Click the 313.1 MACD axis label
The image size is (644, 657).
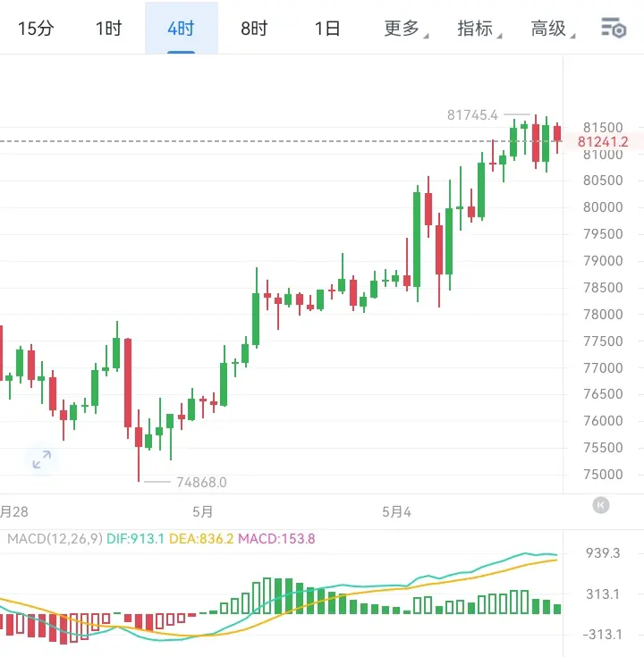[603, 594]
